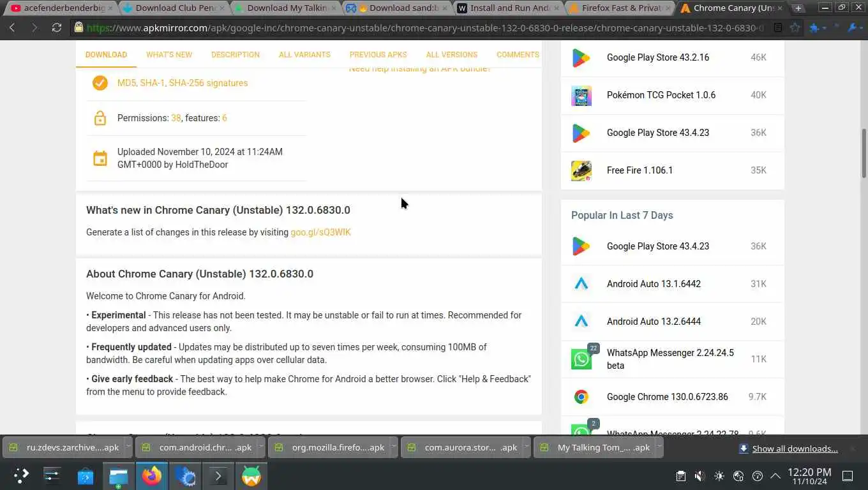Open reader mode icon in address bar
The height and width of the screenshot is (490, 868).
tap(777, 28)
